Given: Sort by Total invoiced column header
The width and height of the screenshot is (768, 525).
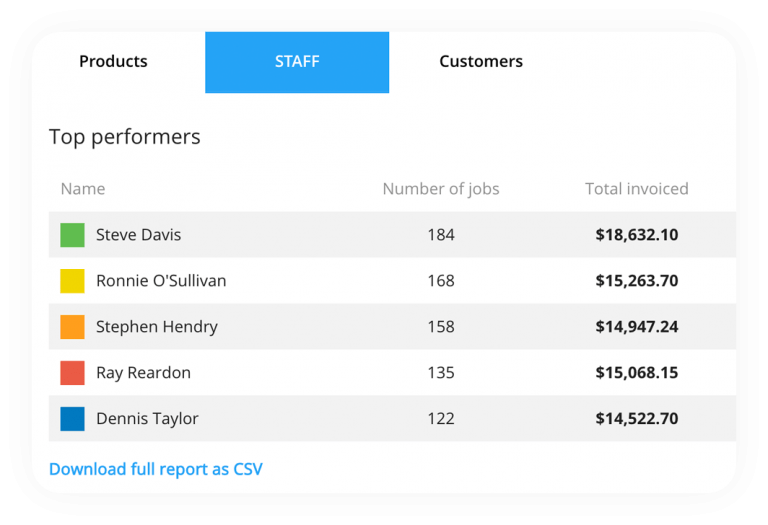Looking at the screenshot, I should 636,189.
